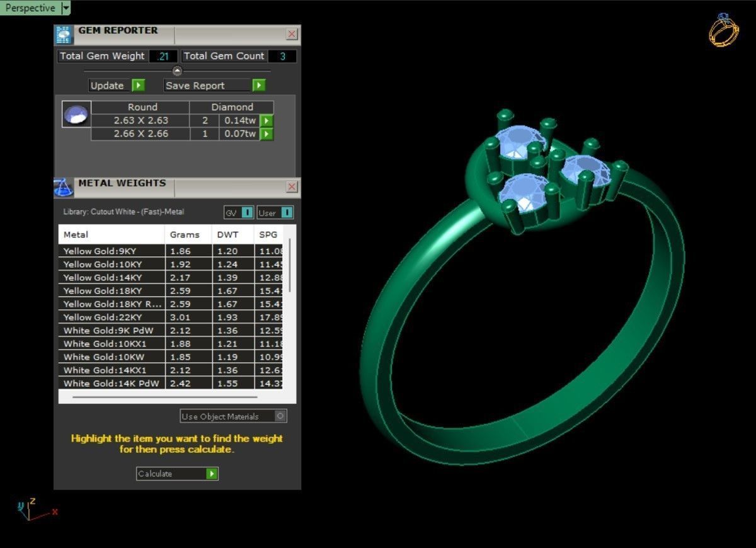This screenshot has width=756, height=548.
Task: Sort by the SPG column header
Action: (x=269, y=234)
